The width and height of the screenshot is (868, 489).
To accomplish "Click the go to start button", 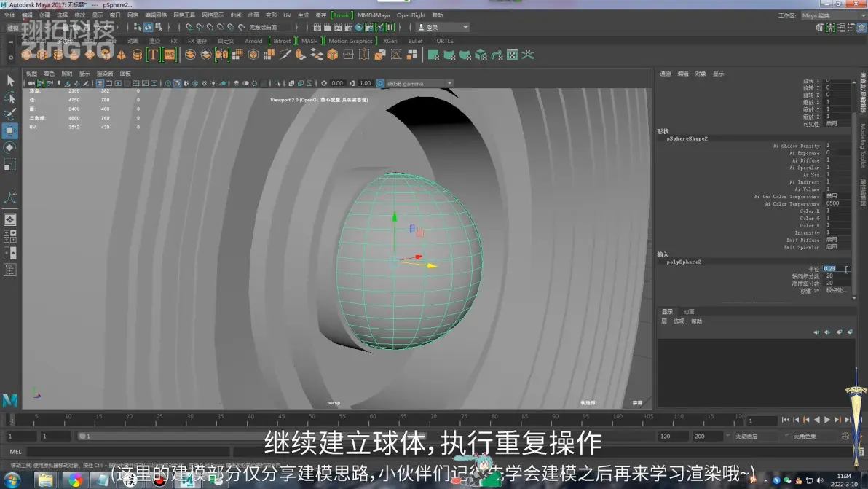I will [x=785, y=420].
